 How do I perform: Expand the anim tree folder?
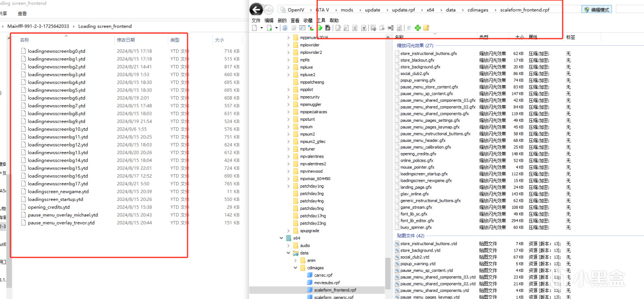296,260
